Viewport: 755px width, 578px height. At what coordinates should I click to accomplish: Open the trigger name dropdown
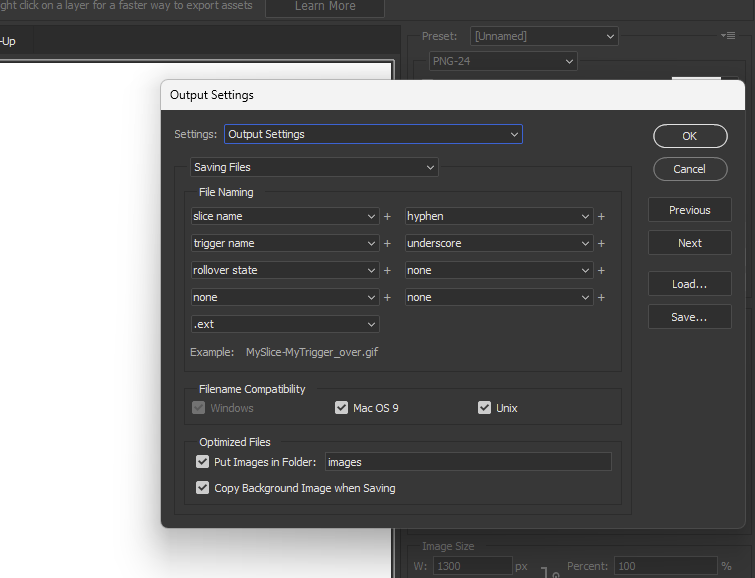tap(285, 243)
